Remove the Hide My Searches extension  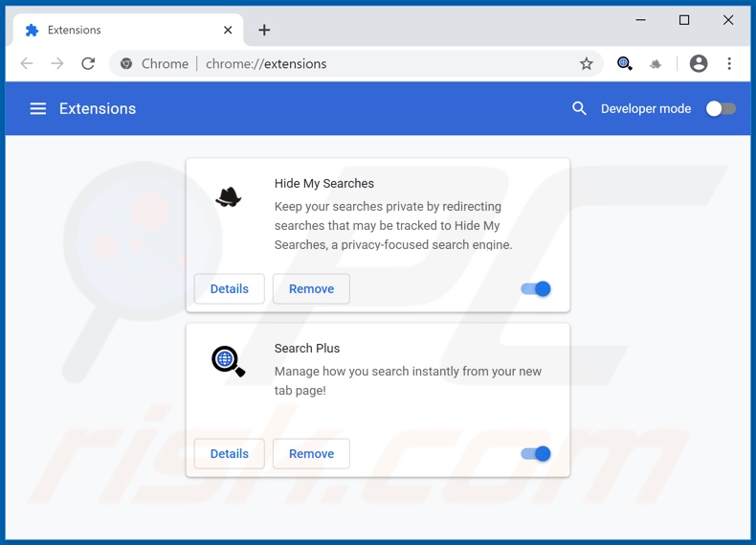(x=311, y=288)
